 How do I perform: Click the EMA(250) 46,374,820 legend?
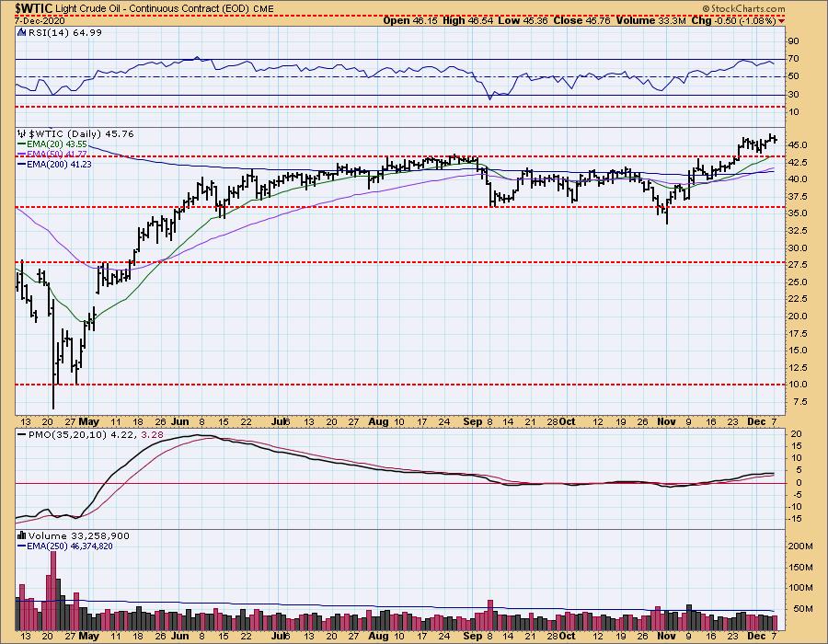pyautogui.click(x=65, y=546)
